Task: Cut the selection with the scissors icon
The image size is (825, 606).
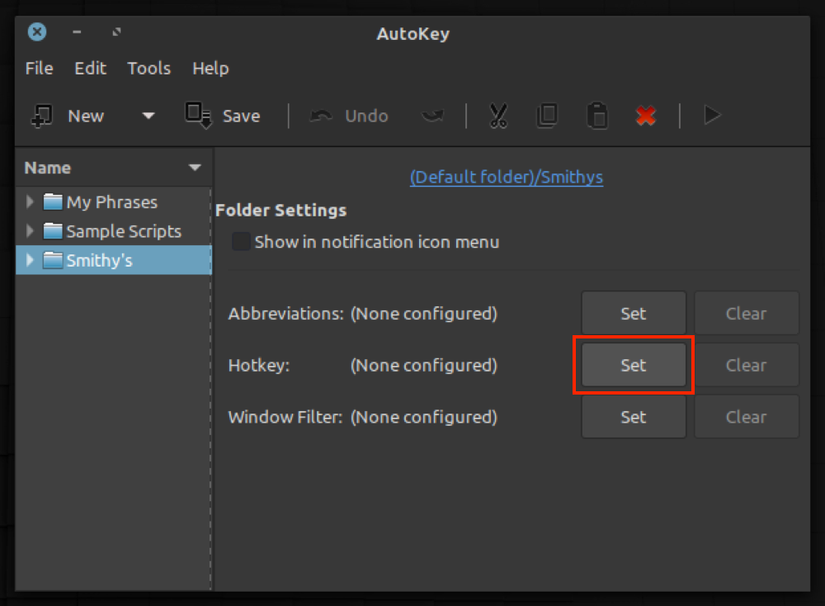Action: [x=497, y=115]
